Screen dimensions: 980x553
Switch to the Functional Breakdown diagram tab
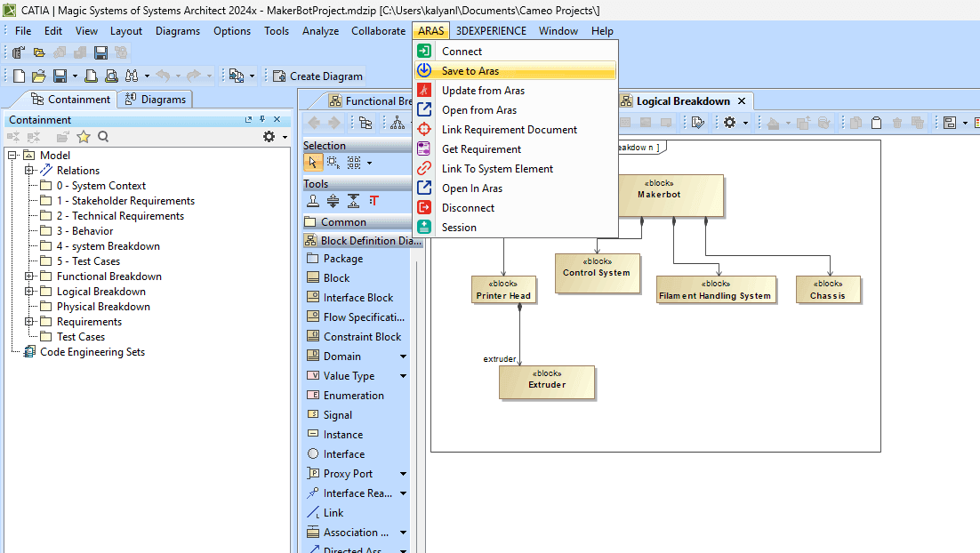(370, 101)
